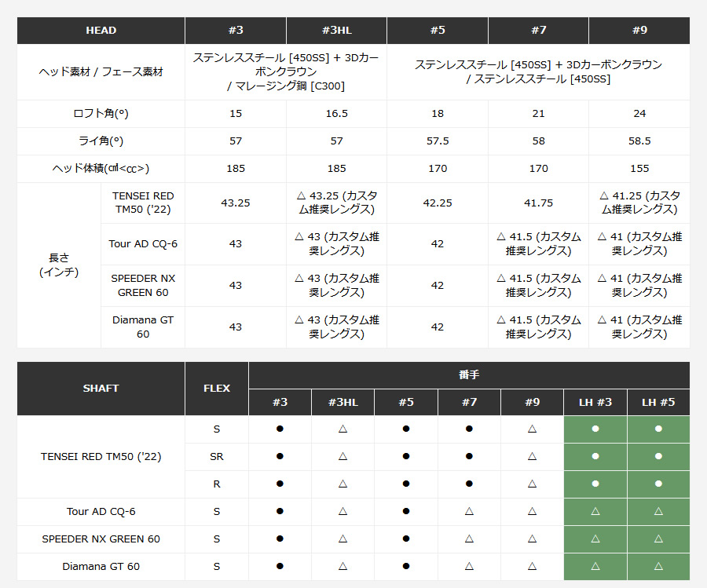
Task: Click TENSEI RED TM50 ('22) in shaft table
Action: 101,456
